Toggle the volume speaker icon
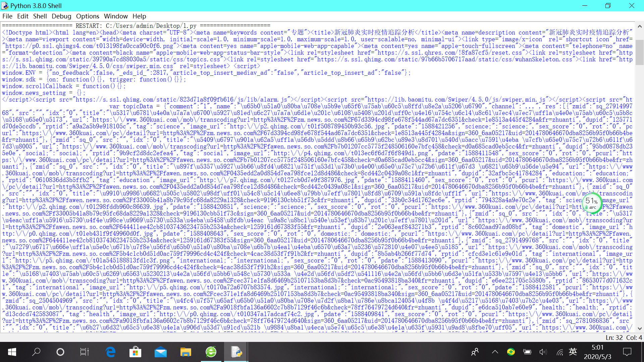Image resolution: width=644 pixels, height=362 pixels. pos(543,352)
